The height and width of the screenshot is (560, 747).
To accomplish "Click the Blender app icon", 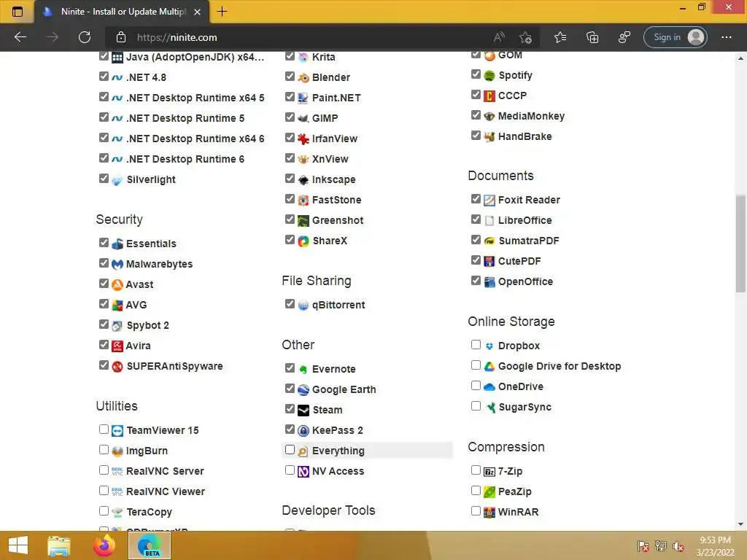I will pyautogui.click(x=303, y=77).
